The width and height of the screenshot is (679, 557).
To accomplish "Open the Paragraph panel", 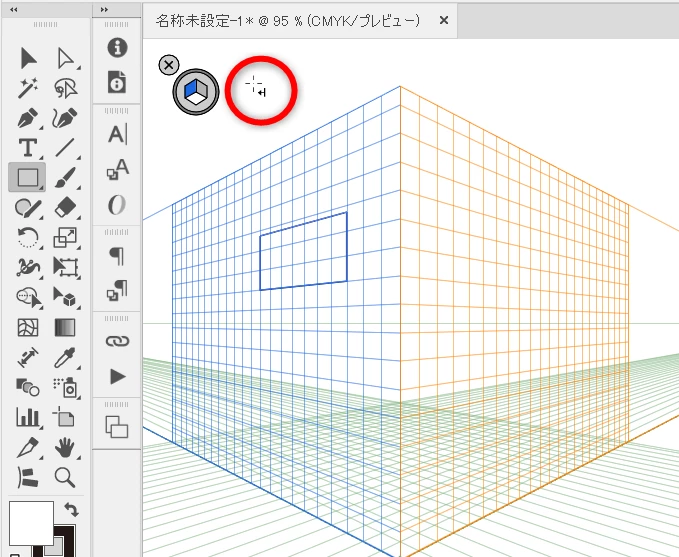I will pyautogui.click(x=117, y=256).
